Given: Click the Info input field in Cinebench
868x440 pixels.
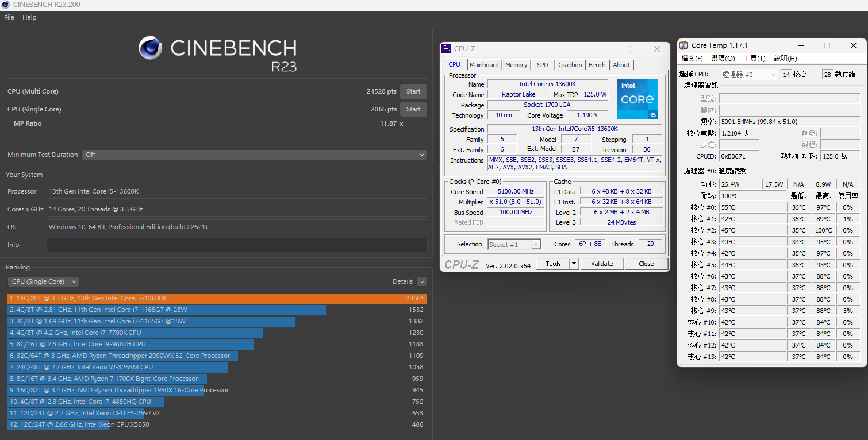Looking at the screenshot, I should pos(237,245).
